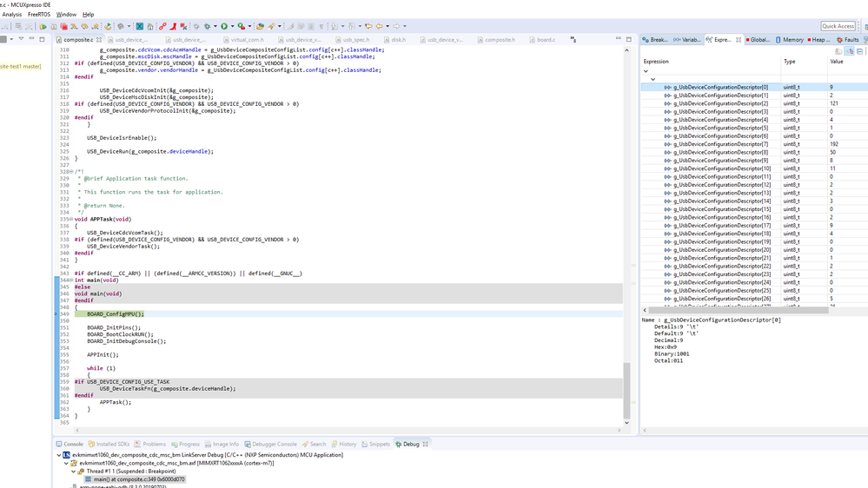Click the red boot probe toolbar icon
The height and width of the screenshot is (488, 868).
(x=173, y=27)
